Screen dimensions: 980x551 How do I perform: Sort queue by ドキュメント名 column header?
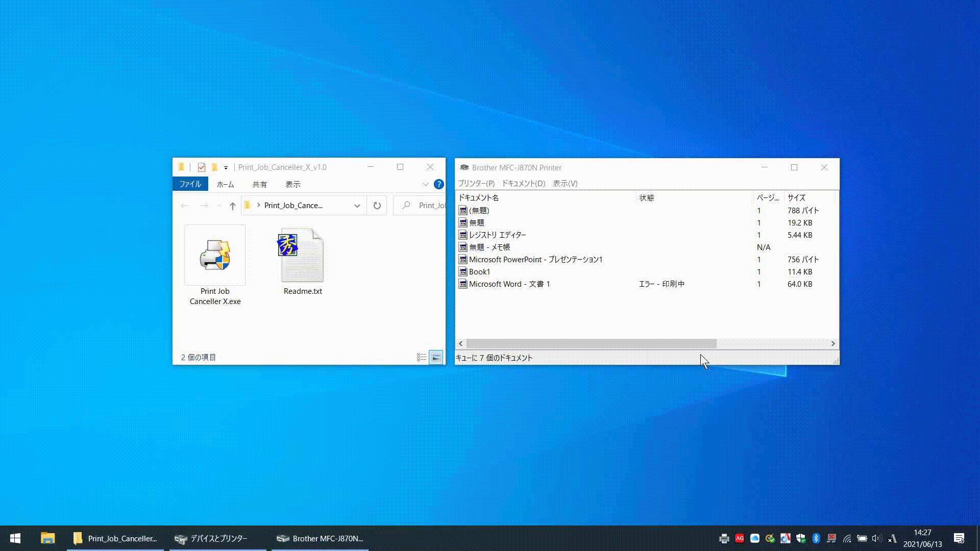(545, 198)
